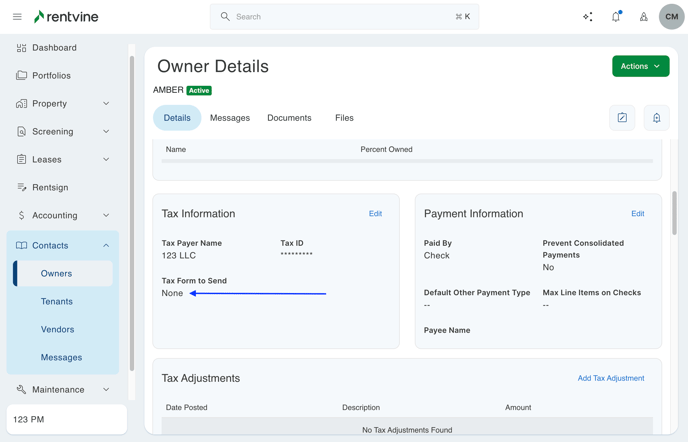Select Tenants under Contacts
The height and width of the screenshot is (442, 688).
point(57,301)
